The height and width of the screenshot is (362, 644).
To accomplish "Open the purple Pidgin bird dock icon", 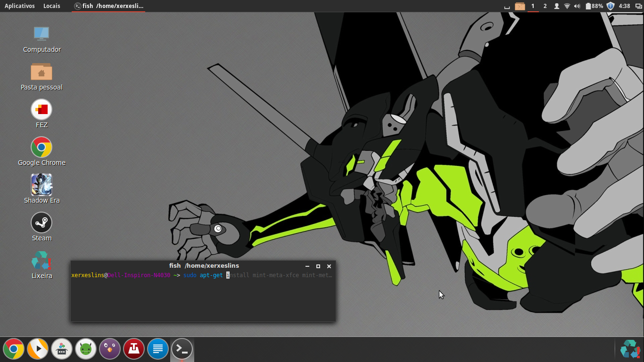I will coord(110,349).
